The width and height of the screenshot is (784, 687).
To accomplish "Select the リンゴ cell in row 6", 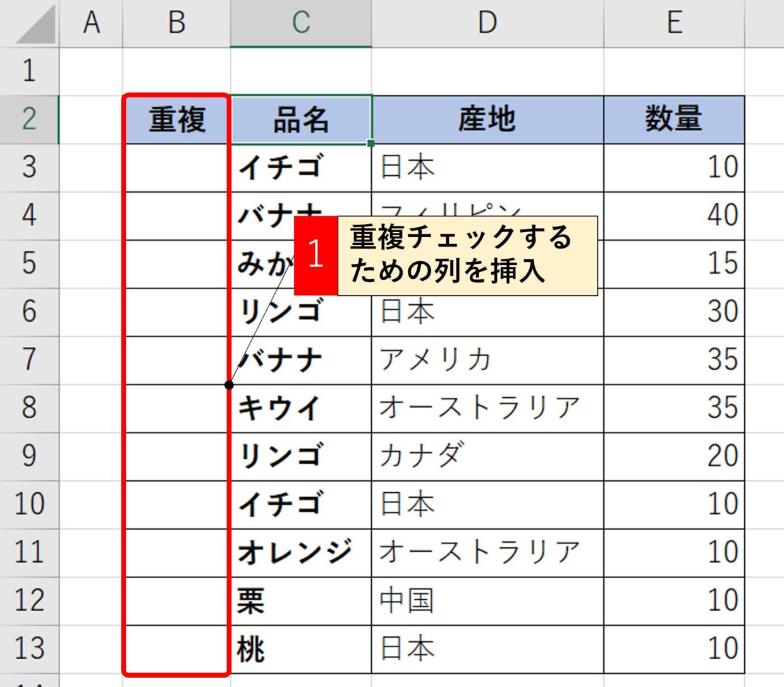I will 301,313.
